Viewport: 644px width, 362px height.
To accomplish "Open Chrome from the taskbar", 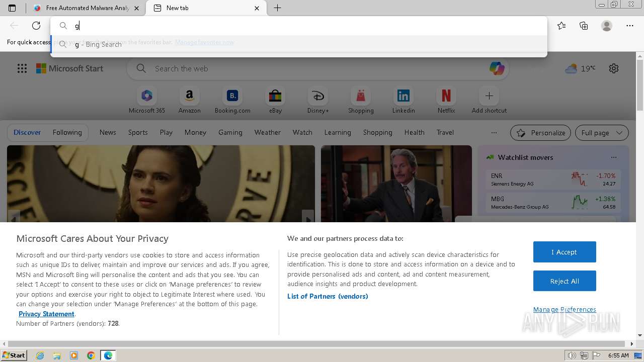I will 91,355.
